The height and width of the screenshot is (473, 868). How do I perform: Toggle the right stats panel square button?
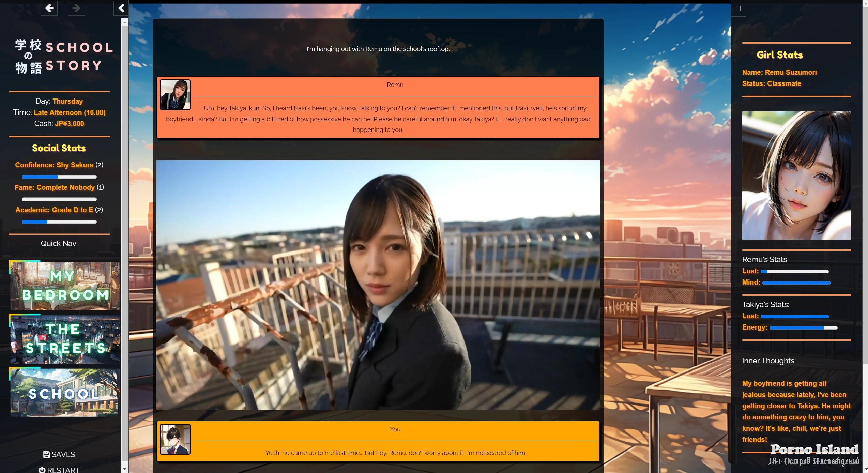738,9
